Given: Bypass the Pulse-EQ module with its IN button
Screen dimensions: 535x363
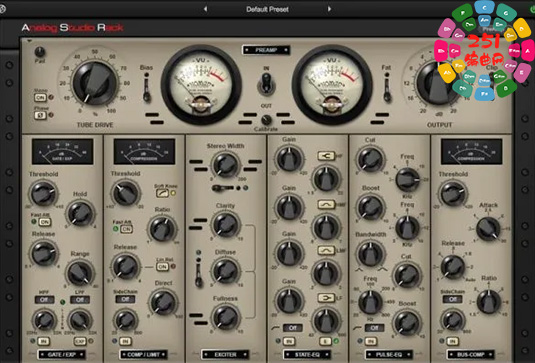Looking at the screenshot, I should coord(371,341).
